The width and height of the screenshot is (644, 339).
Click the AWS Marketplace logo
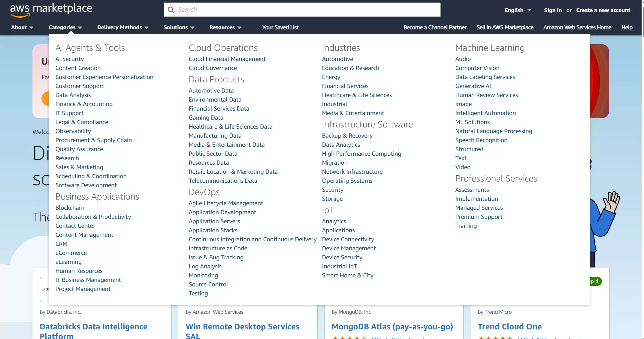51,10
